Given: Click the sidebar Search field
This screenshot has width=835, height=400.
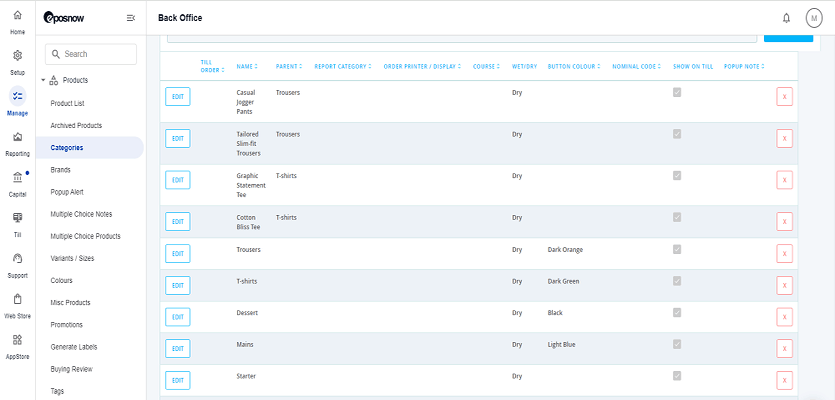Looking at the screenshot, I should [91, 54].
